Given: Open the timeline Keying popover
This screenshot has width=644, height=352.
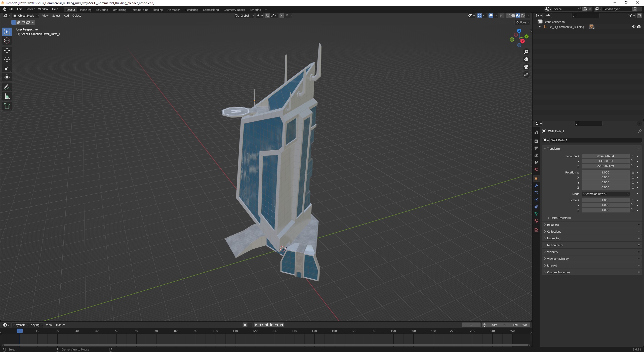Looking at the screenshot, I should tap(36, 325).
